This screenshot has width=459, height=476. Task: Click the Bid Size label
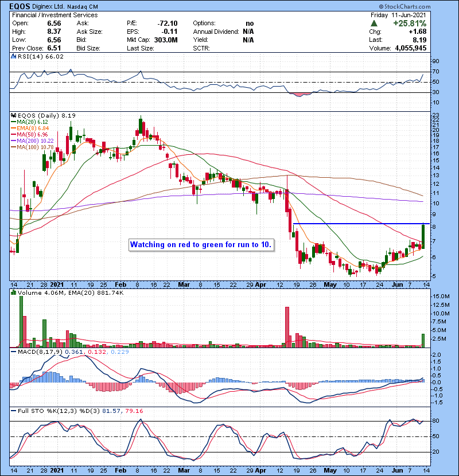coord(88,48)
